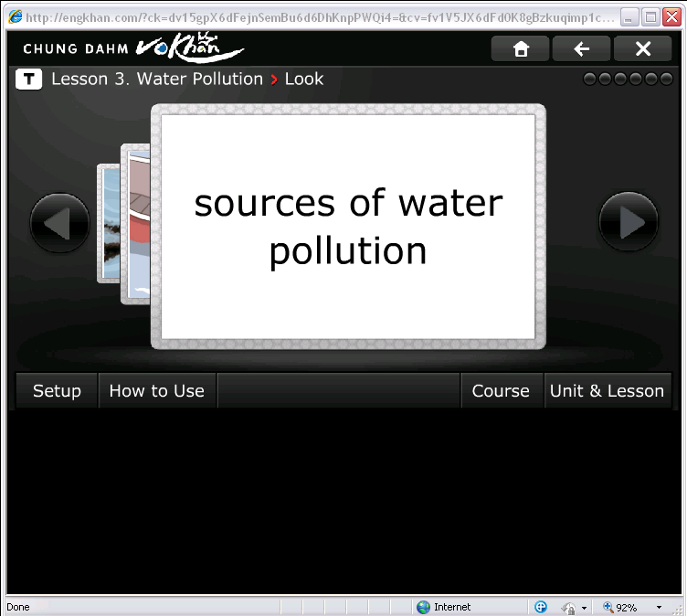Click the Internet zone globe in status bar
Image resolution: width=687 pixels, height=616 pixels.
pos(423,607)
